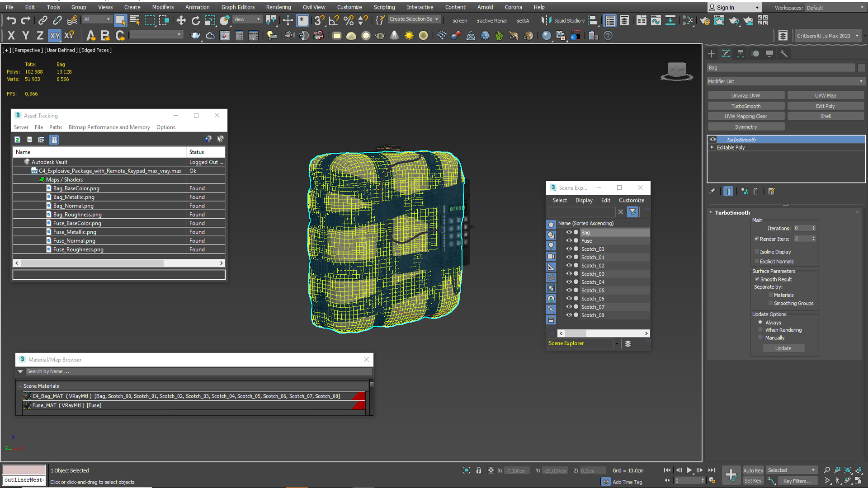The height and width of the screenshot is (488, 868).
Task: Toggle TurboSmooth modifier visibility eye
Action: [713, 140]
